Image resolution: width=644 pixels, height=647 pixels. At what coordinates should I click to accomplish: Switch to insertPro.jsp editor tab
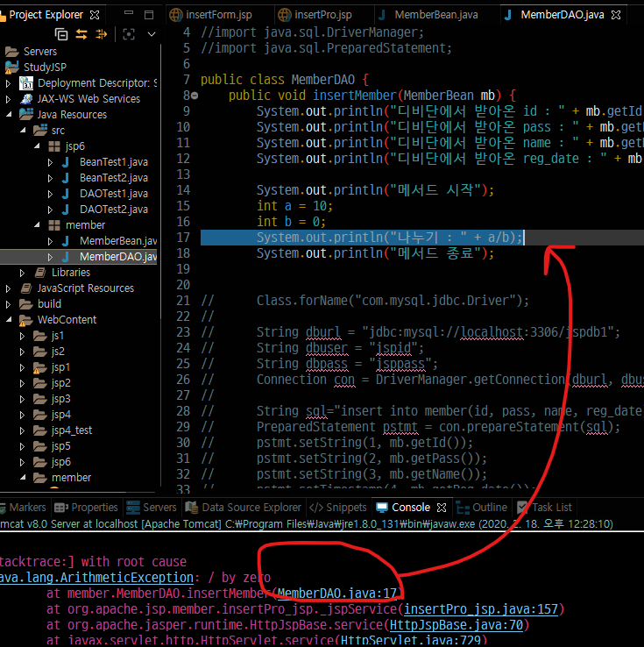click(315, 15)
